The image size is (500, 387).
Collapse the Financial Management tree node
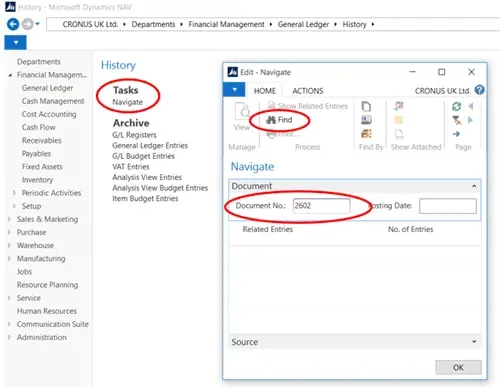(x=10, y=75)
